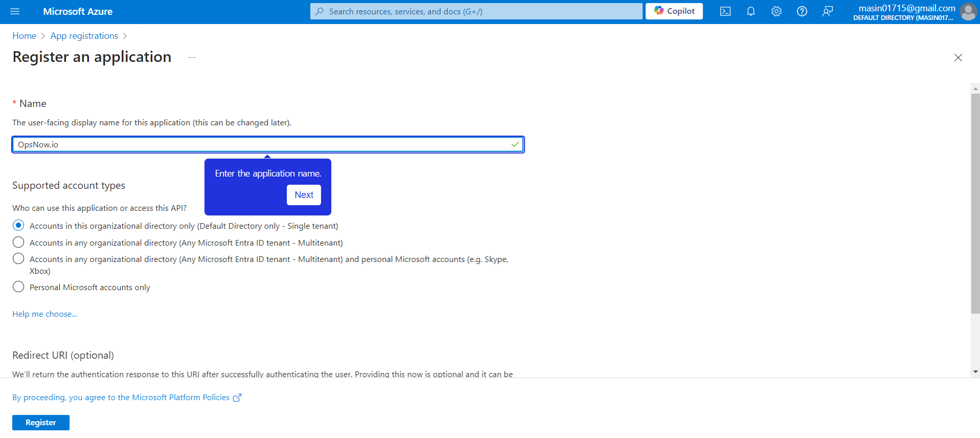Image resolution: width=980 pixels, height=438 pixels.
Task: Open the more options ellipsis by title
Action: pyautogui.click(x=192, y=57)
